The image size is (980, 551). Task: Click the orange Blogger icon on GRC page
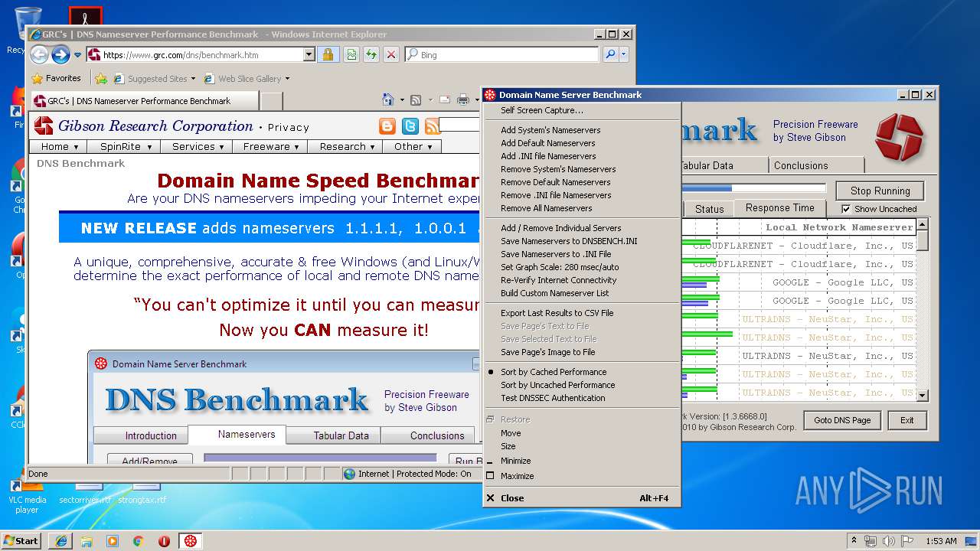pyautogui.click(x=387, y=126)
